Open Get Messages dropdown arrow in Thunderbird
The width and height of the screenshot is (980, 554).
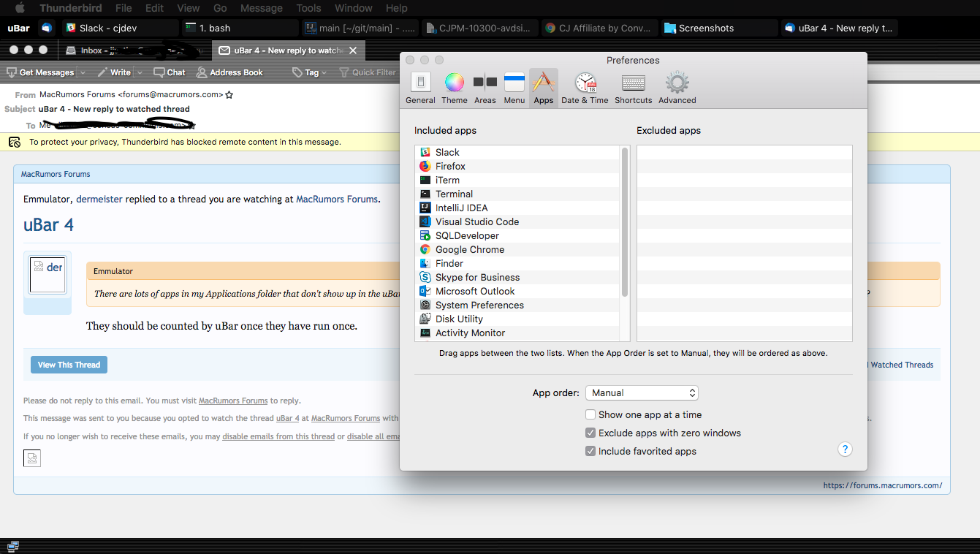point(83,72)
